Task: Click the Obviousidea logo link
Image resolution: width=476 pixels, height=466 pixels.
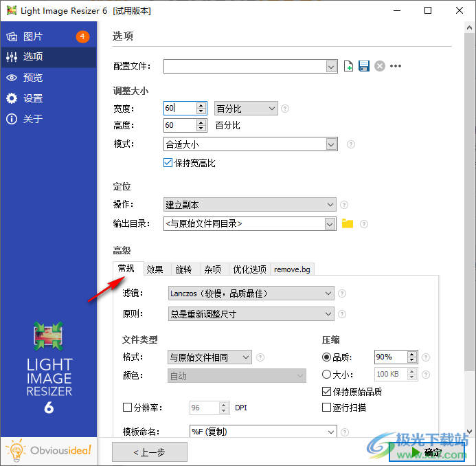Action: click(49, 451)
